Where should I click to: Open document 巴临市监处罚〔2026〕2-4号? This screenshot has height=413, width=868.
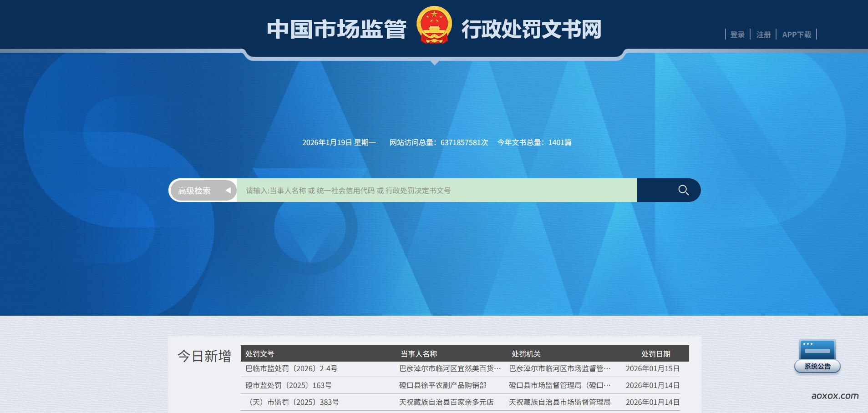coord(291,368)
